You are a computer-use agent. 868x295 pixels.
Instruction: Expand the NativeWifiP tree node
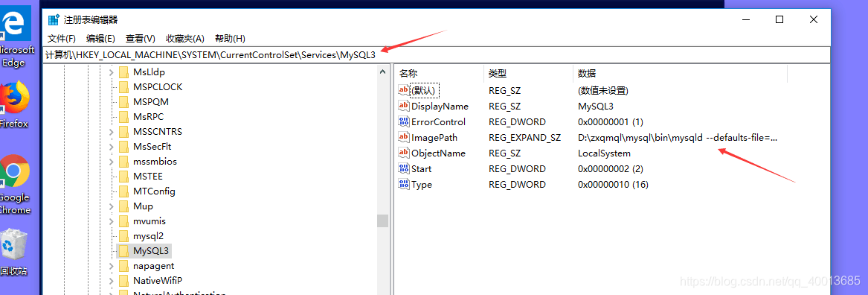pyautogui.click(x=111, y=281)
